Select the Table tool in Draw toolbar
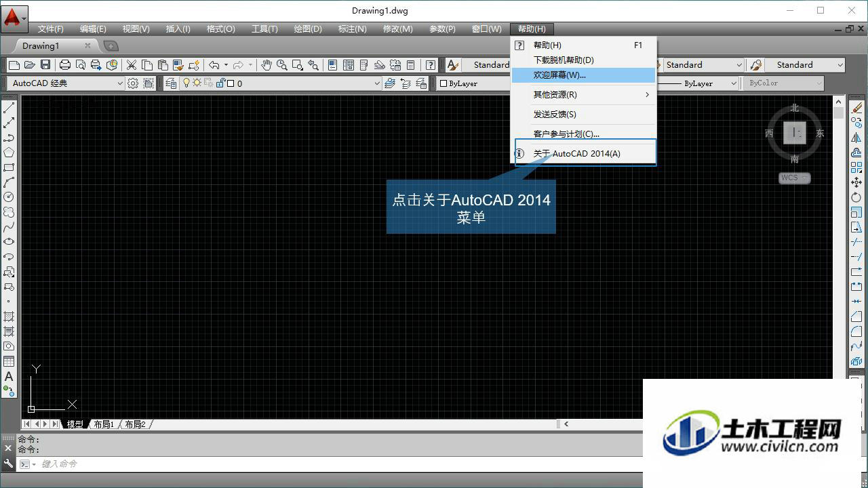 (9, 361)
